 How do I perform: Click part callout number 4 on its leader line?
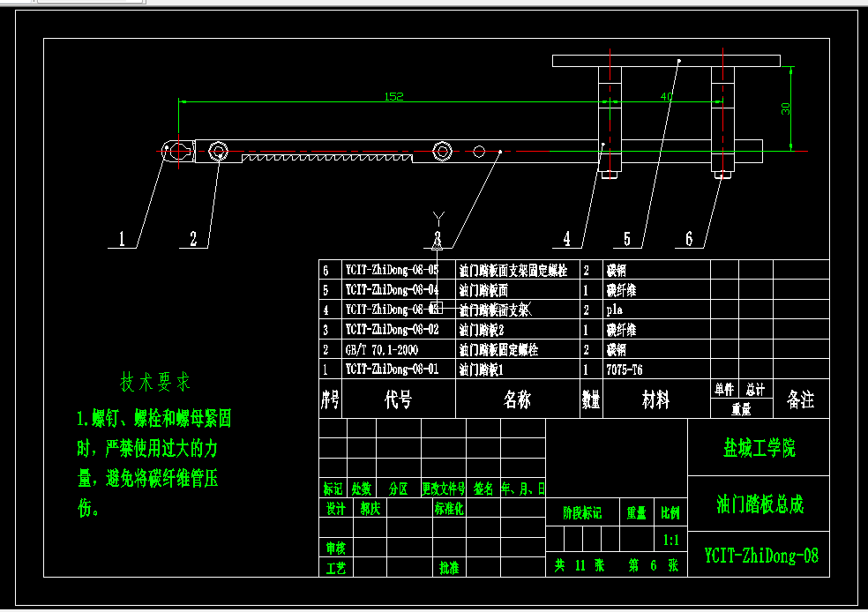pyautogui.click(x=566, y=238)
